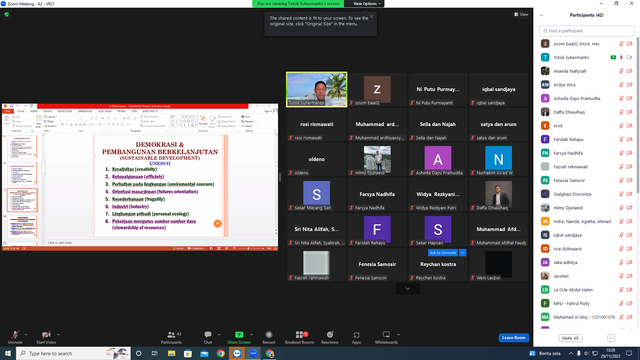Open the Apps icon
The width and height of the screenshot is (640, 360).
(x=356, y=335)
